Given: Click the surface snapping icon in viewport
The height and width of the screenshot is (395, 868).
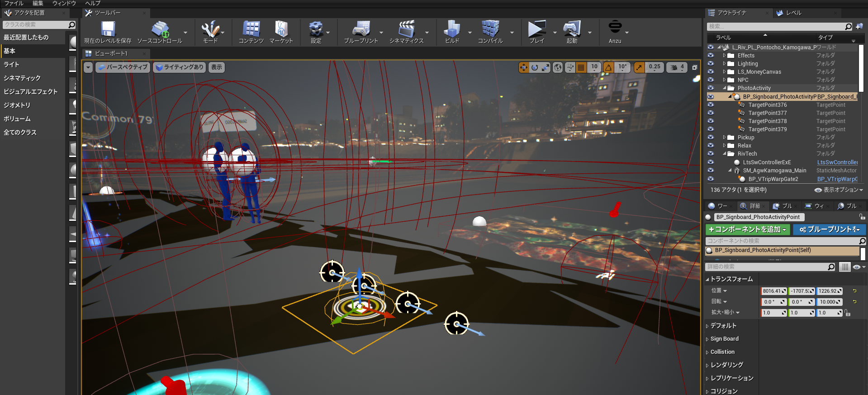Looking at the screenshot, I should coord(570,67).
